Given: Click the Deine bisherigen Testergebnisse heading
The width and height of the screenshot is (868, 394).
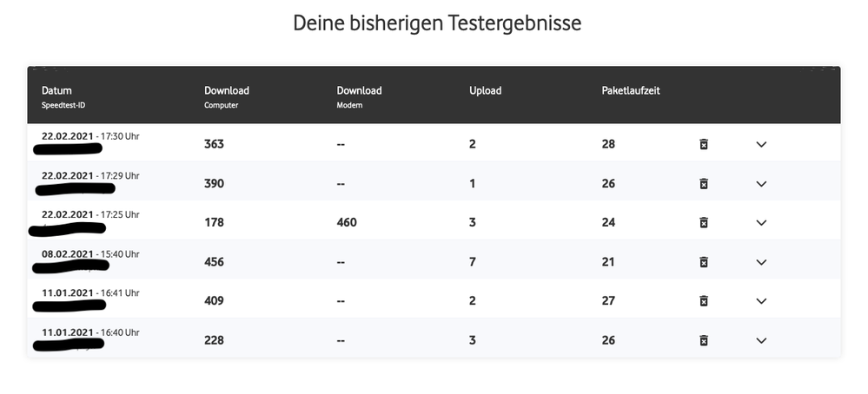Looking at the screenshot, I should [436, 23].
